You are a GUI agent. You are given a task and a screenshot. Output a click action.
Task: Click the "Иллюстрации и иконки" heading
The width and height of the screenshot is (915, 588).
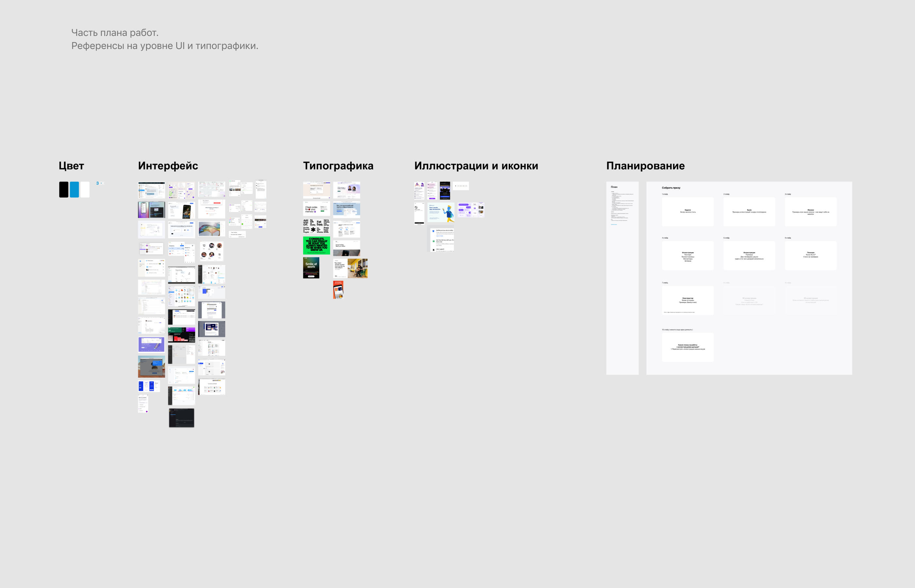click(x=476, y=166)
